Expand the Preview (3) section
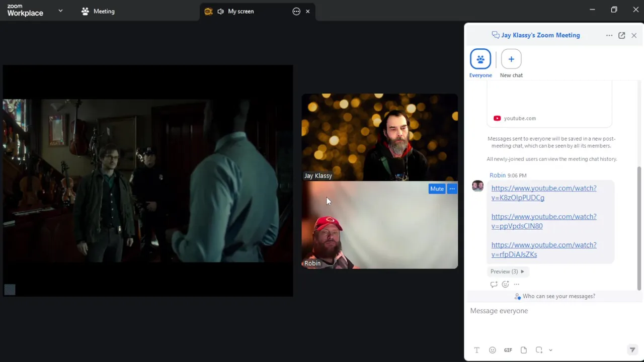 pyautogui.click(x=507, y=271)
